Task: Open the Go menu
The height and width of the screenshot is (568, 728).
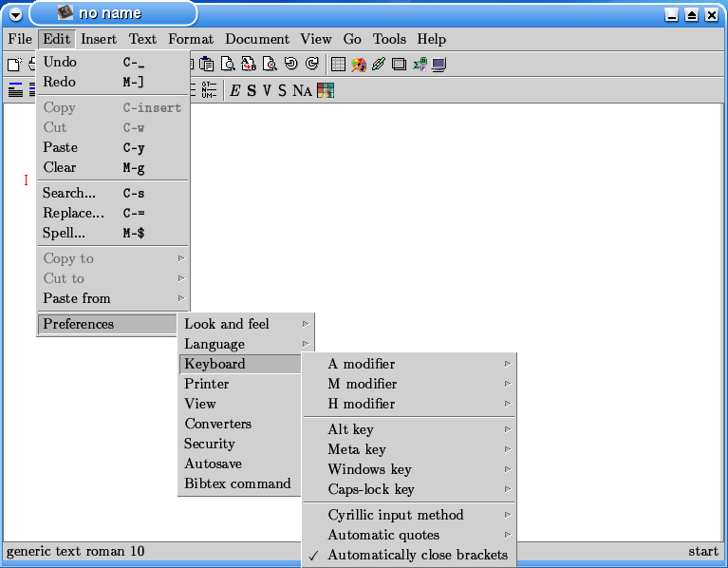Action: pos(352,39)
